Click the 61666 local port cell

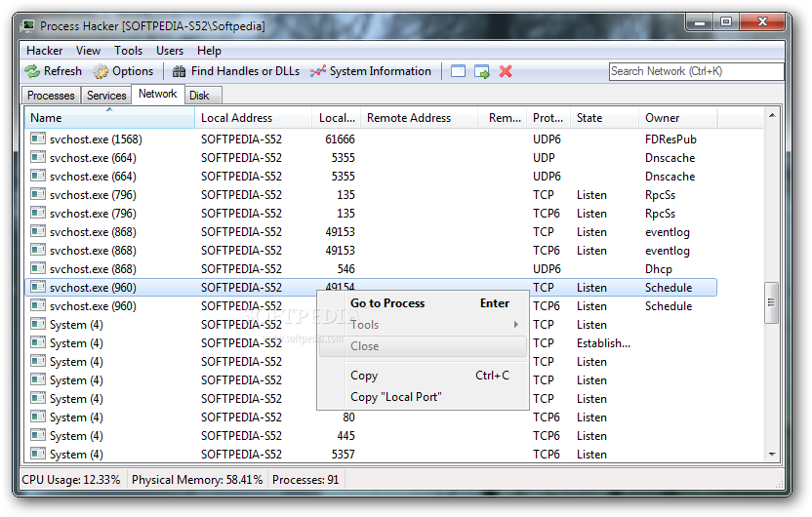click(340, 139)
